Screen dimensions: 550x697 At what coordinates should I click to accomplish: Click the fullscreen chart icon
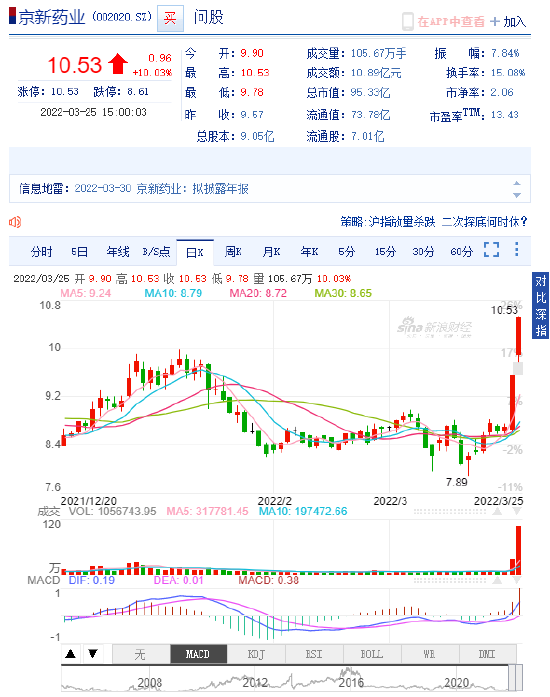point(491,250)
